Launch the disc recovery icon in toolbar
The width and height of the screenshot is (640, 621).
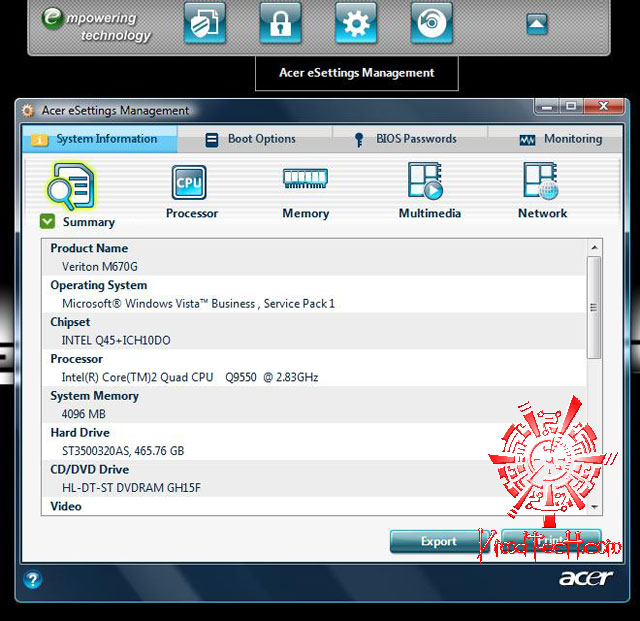tap(432, 23)
